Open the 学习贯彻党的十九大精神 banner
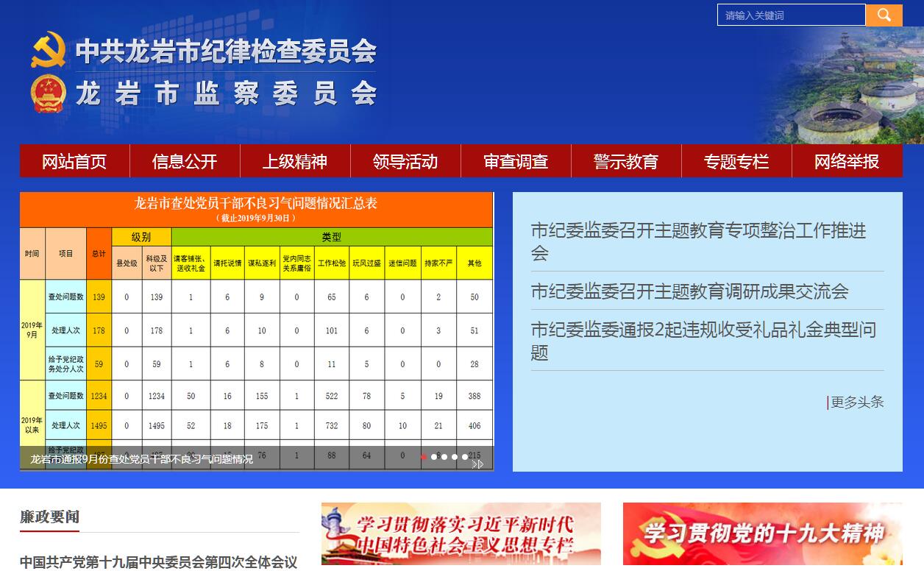The image size is (924, 571). pos(763,534)
